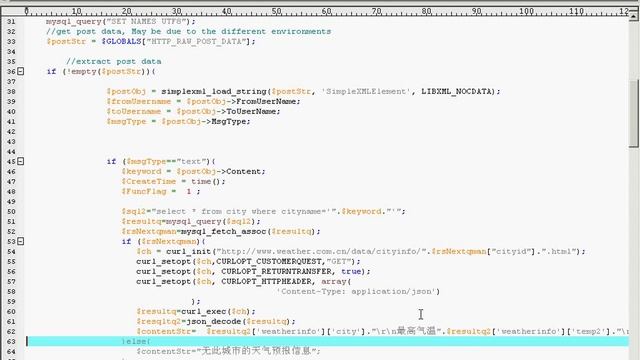Click CURLOPT_RETURNTRANSFER constant
Image resolution: width=640 pixels, height=360 pixels.
coord(276,271)
